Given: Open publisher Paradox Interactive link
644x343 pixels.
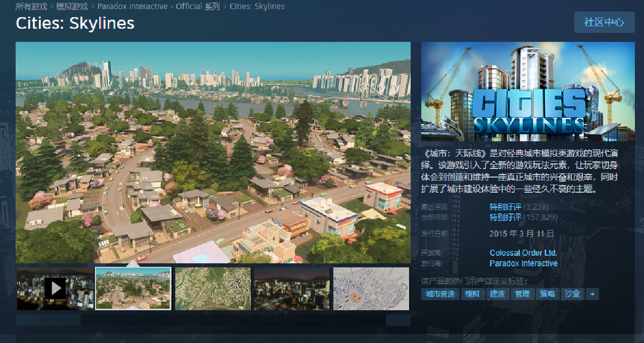Looking at the screenshot, I should pos(523,263).
